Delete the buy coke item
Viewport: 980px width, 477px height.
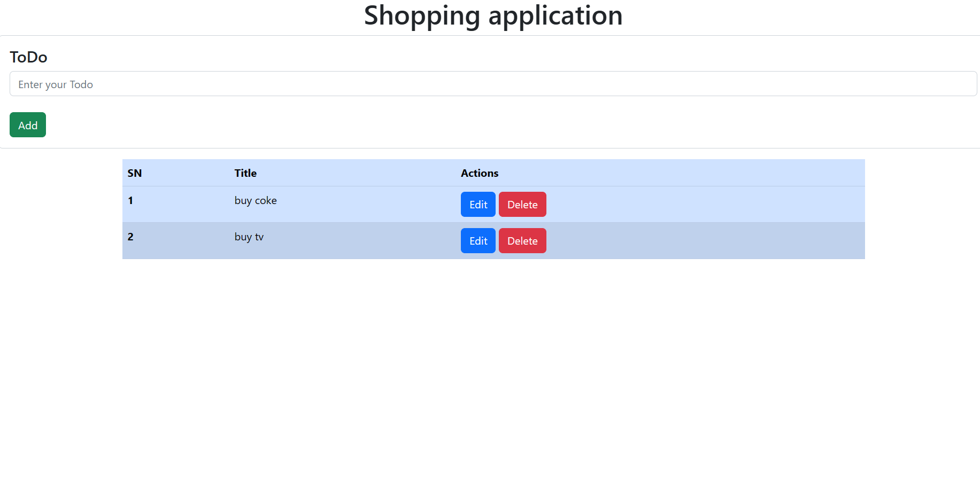click(522, 205)
